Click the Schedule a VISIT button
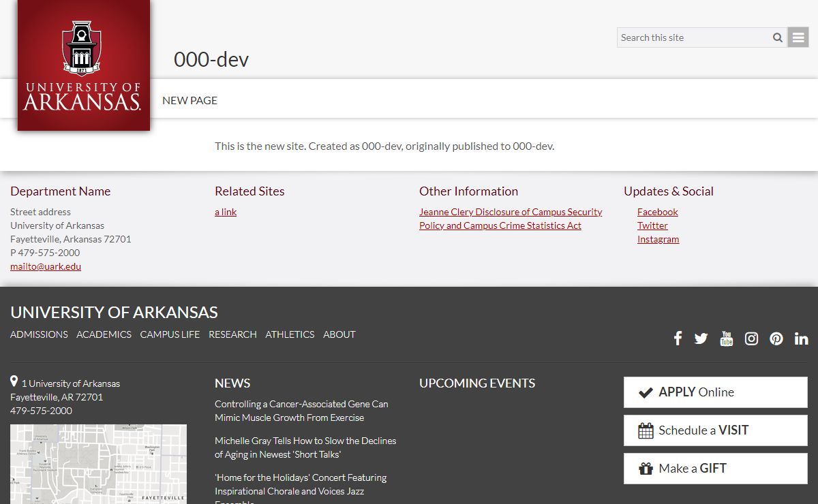818x504 pixels. coord(715,430)
